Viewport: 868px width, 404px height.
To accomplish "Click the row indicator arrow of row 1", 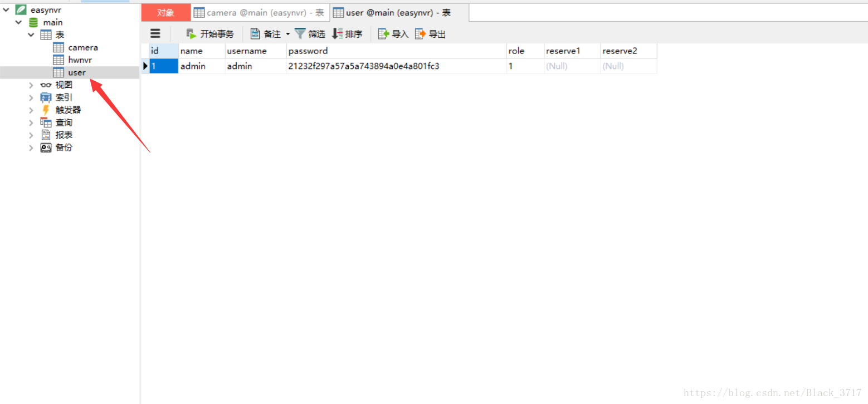I will (145, 66).
